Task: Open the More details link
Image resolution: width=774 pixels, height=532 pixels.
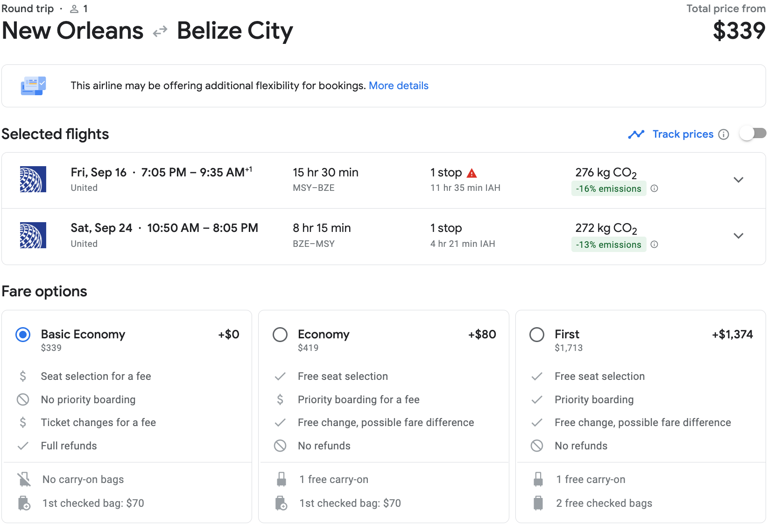Action: coord(398,86)
